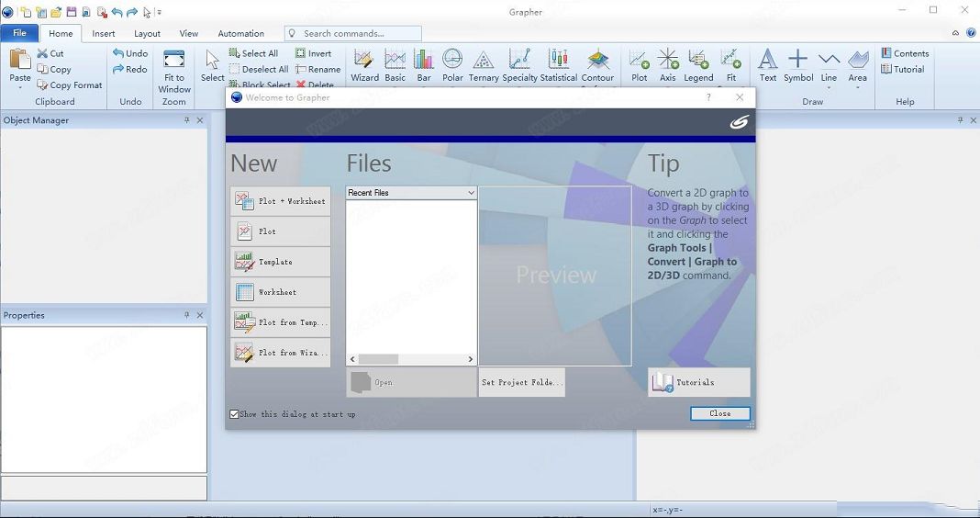
Task: Open the Paste dropdown arrow
Action: coord(20,87)
